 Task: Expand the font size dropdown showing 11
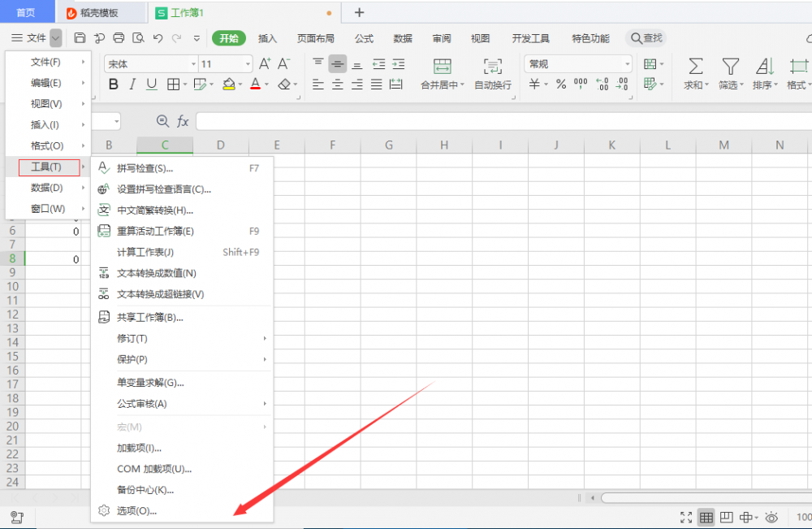click(248, 63)
